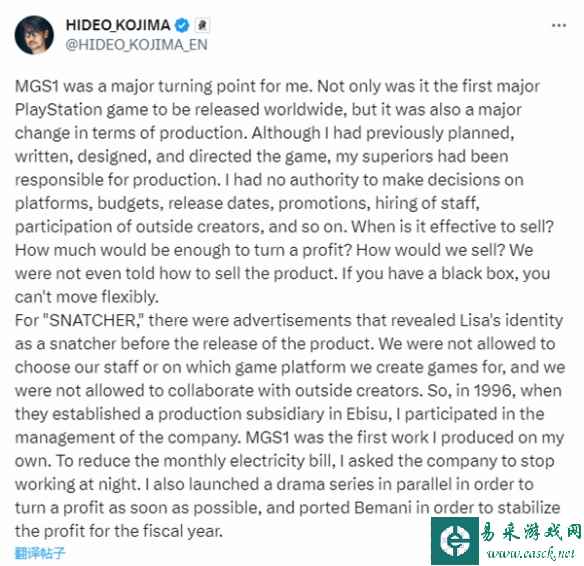The height and width of the screenshot is (566, 584).
Task: Click the blue verified checkmark badge
Action: pyautogui.click(x=182, y=25)
